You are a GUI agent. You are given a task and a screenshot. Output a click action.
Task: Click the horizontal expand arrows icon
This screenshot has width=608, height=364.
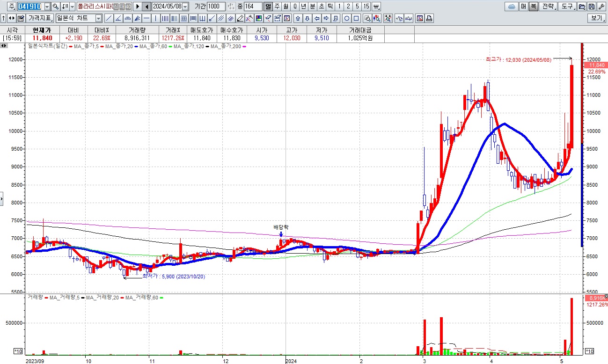[11, 18]
